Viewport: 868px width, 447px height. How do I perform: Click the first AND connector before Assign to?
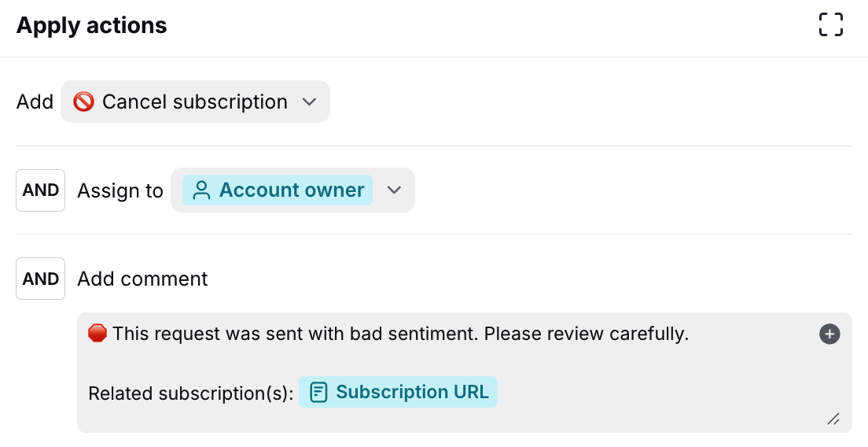40,190
